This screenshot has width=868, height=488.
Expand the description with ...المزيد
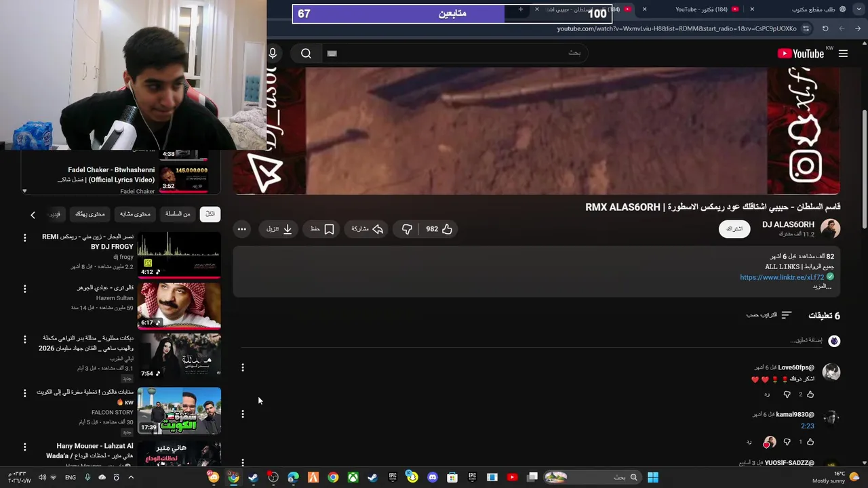point(822,286)
